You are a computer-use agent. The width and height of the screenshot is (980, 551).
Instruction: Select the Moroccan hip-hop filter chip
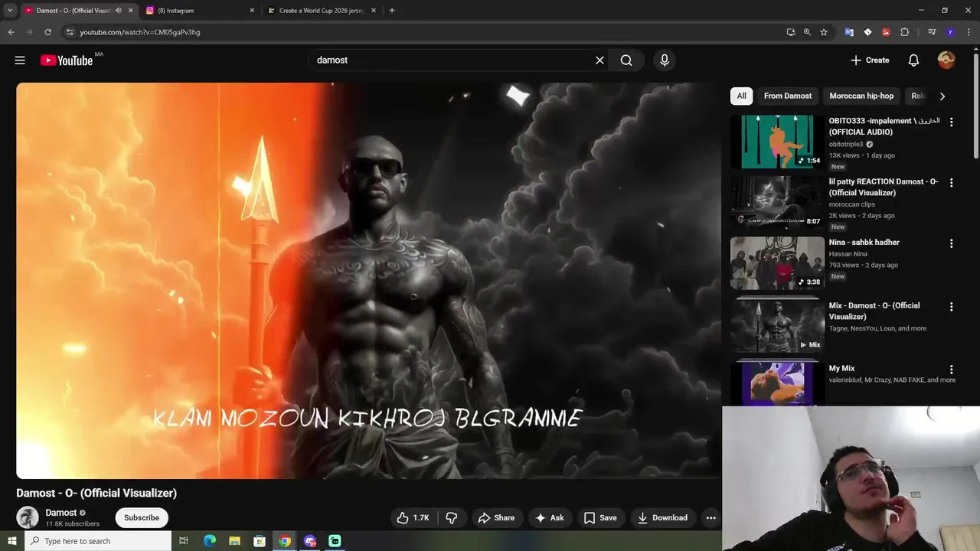pyautogui.click(x=861, y=96)
